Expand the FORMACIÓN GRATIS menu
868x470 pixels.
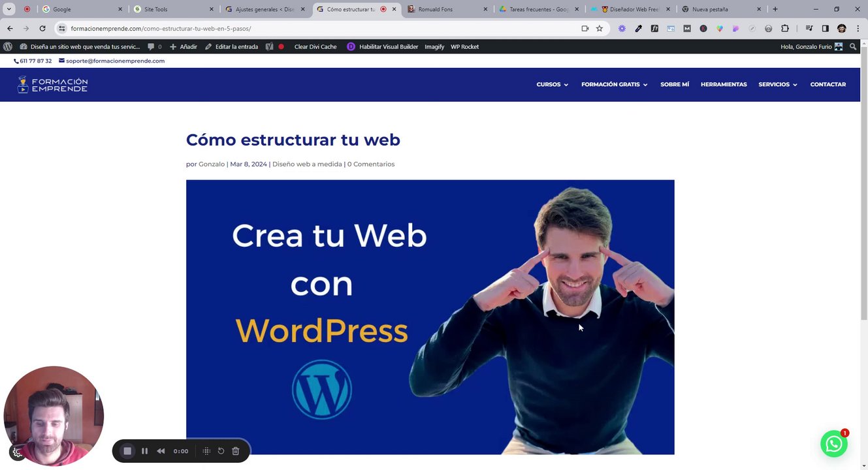[x=615, y=84]
